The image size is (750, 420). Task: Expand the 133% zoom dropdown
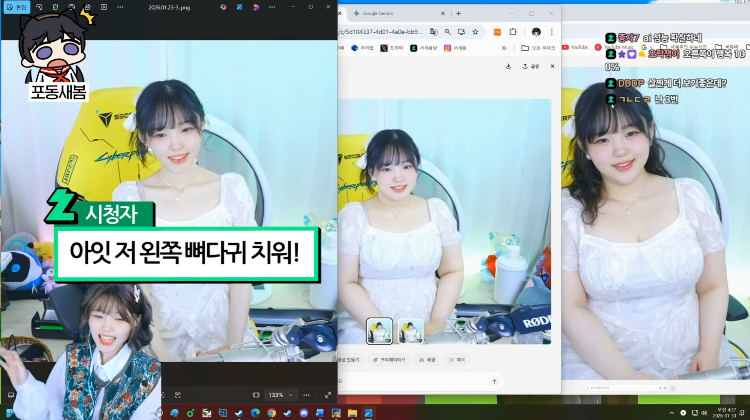tap(280, 395)
